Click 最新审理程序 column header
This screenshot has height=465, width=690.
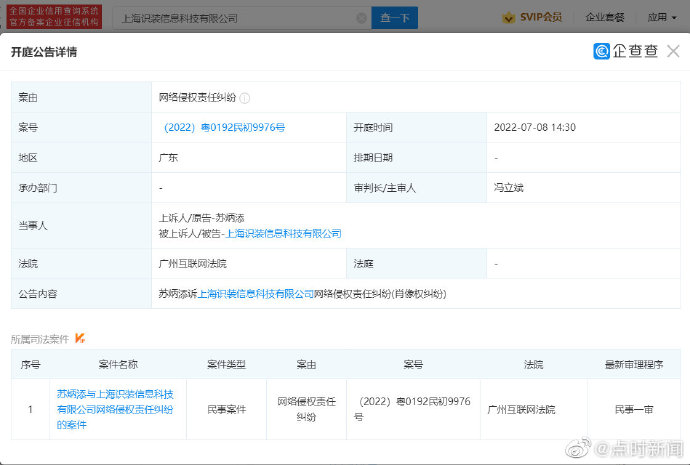coord(634,364)
